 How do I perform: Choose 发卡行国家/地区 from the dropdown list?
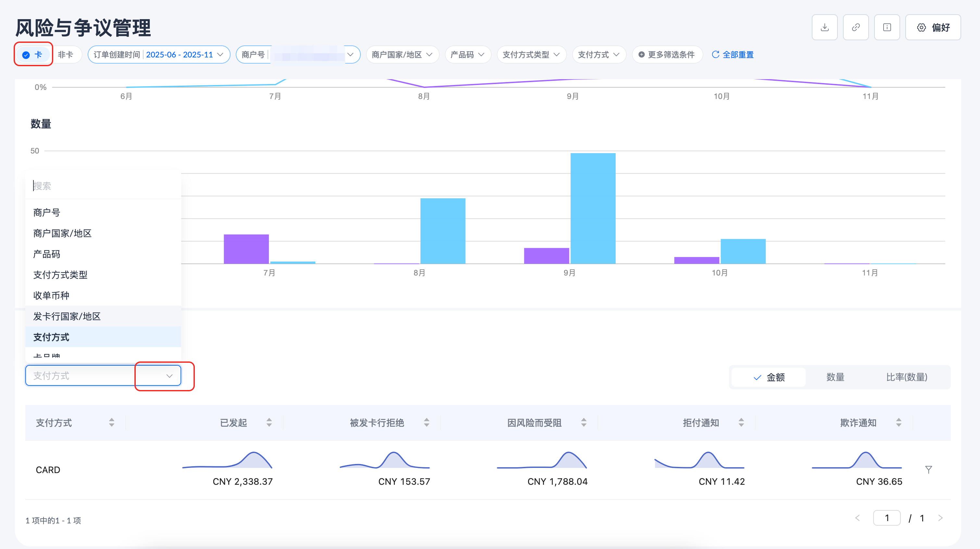coord(67,316)
